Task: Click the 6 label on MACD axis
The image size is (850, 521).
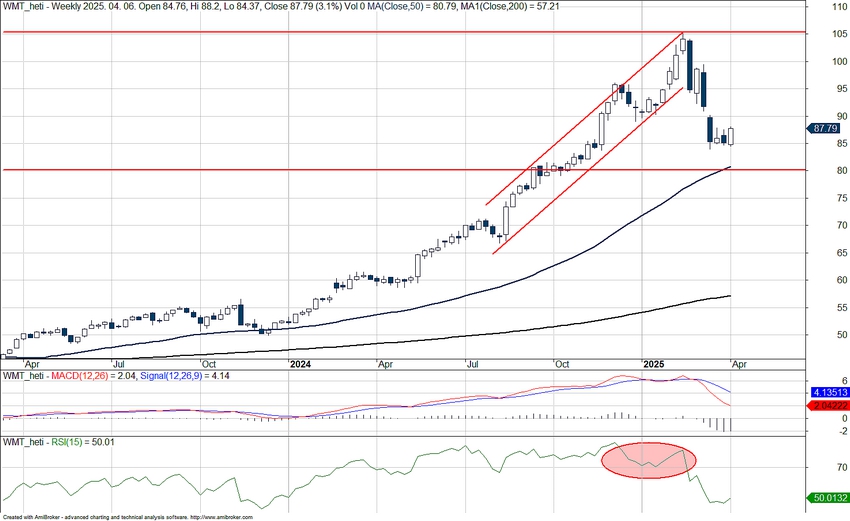Action: pyautogui.click(x=845, y=381)
